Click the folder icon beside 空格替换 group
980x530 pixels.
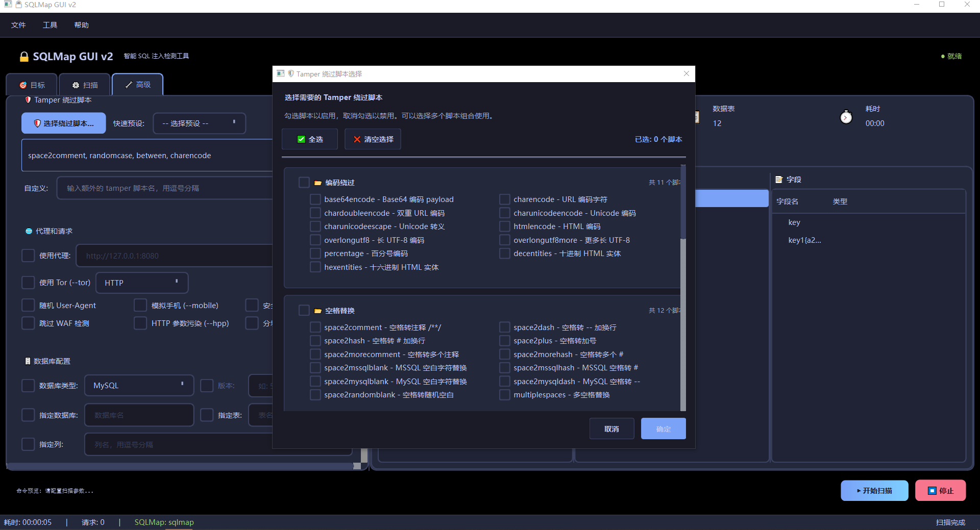pos(317,310)
